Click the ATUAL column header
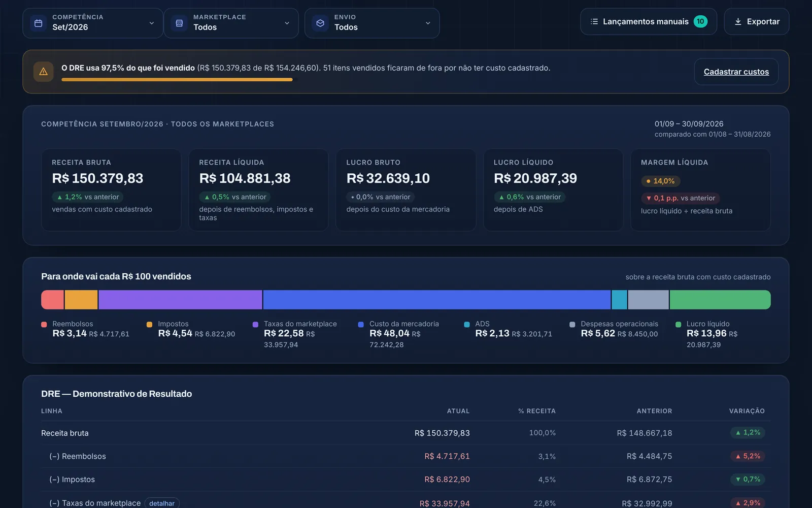The height and width of the screenshot is (508, 812). pyautogui.click(x=458, y=411)
